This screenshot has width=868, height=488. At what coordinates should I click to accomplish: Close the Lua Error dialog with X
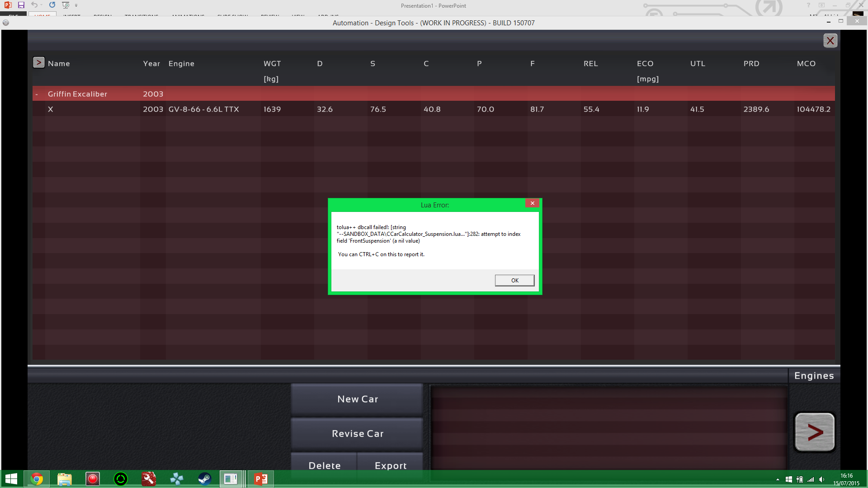[533, 203]
